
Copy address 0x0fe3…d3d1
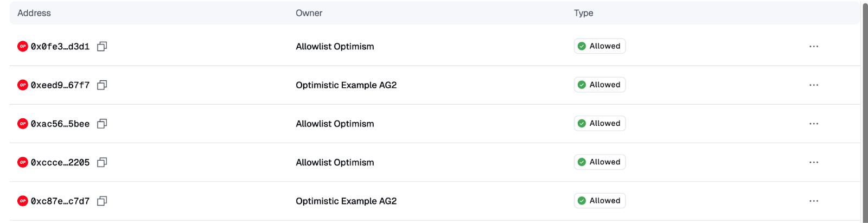click(x=102, y=47)
